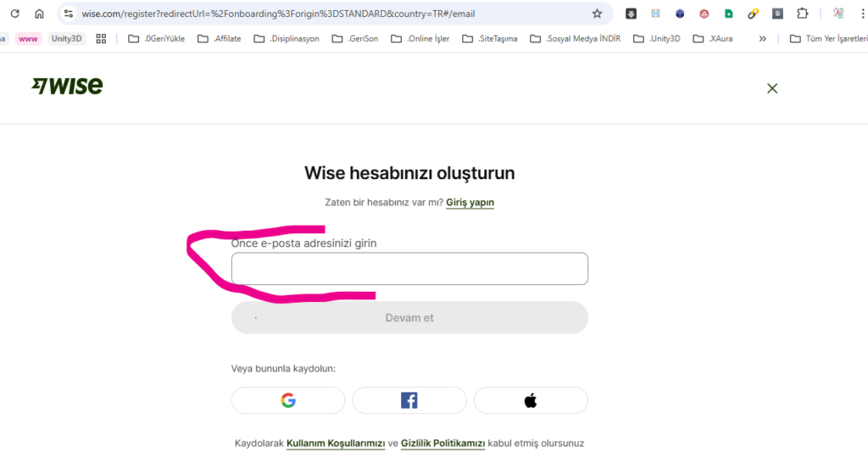This screenshot has width=868, height=458.
Task: Open the gray document extension icon
Action: (778, 14)
